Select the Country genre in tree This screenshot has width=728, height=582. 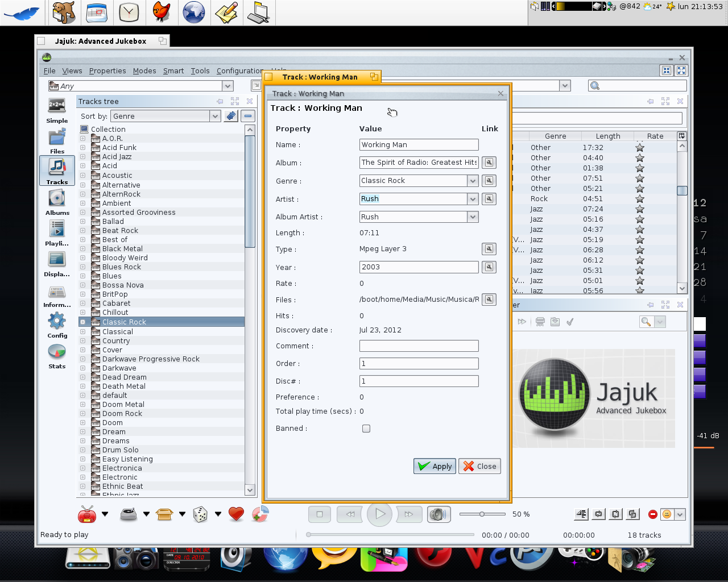[x=116, y=340]
